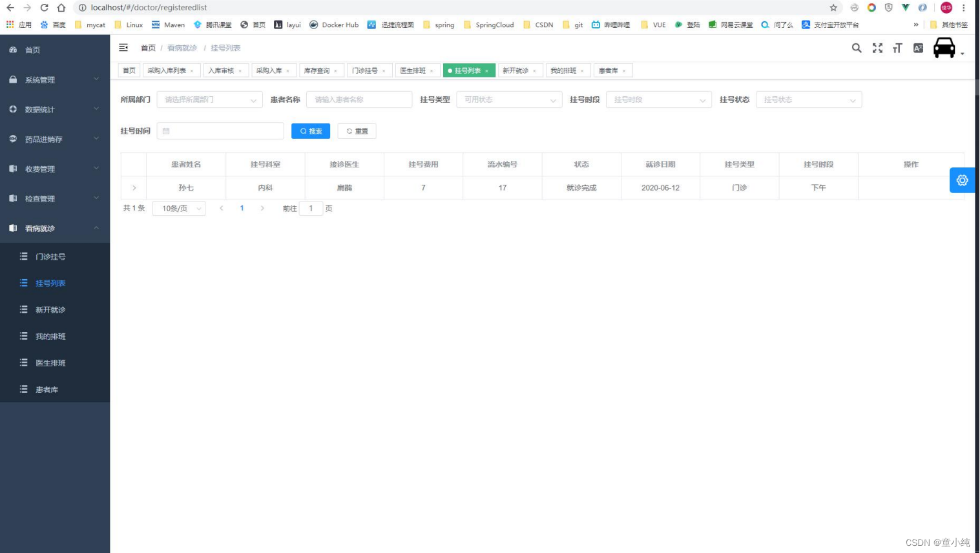Screen dimensions: 980x553
Task: Open the Maven bookmark
Action: click(168, 25)
